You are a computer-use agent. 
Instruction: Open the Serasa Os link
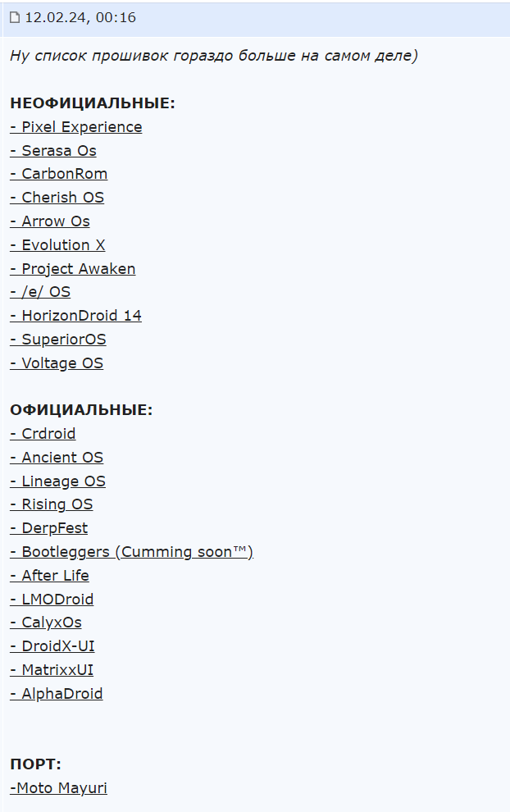(53, 151)
